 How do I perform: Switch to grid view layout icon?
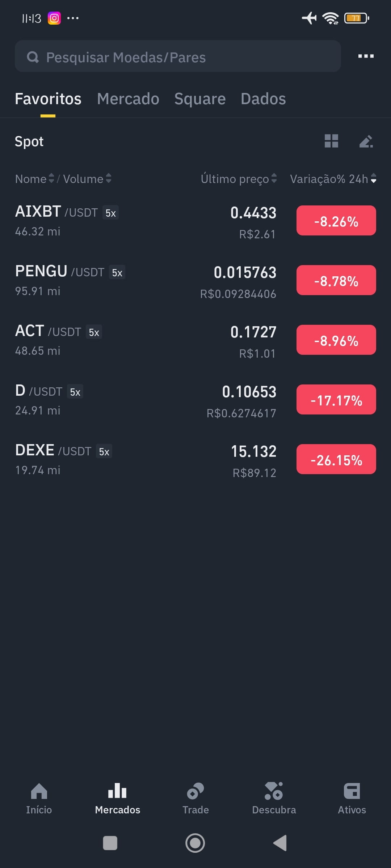[x=331, y=141]
